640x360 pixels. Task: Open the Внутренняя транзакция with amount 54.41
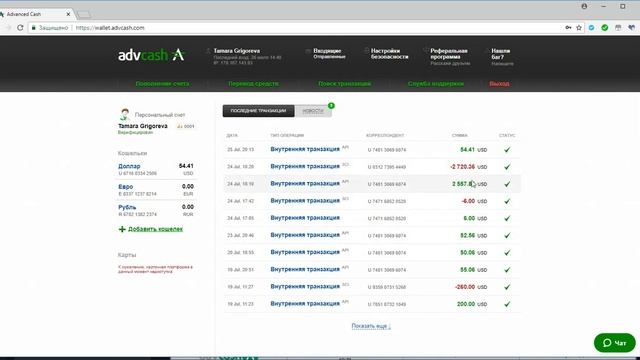pyautogui.click(x=305, y=149)
